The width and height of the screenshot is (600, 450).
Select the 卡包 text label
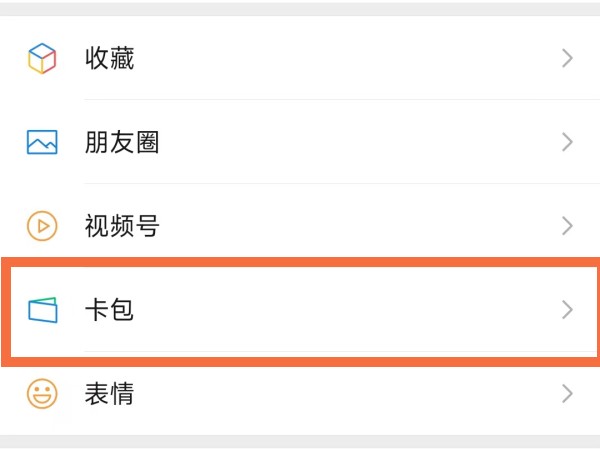click(x=109, y=310)
